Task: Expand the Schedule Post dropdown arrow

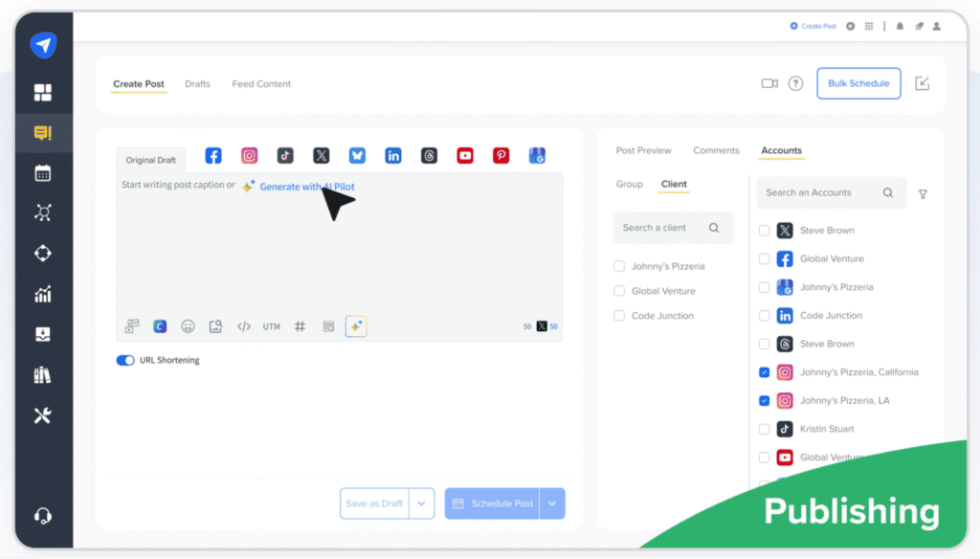Action: [x=550, y=503]
